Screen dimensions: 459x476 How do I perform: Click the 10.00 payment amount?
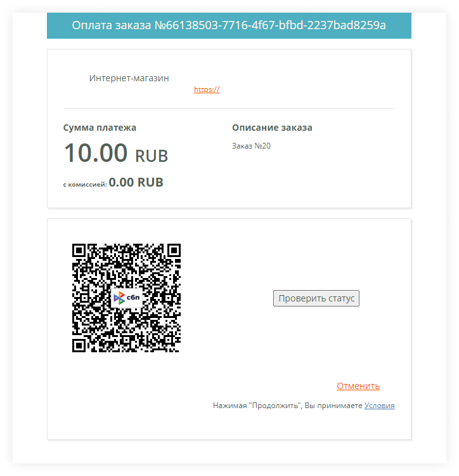(x=96, y=152)
